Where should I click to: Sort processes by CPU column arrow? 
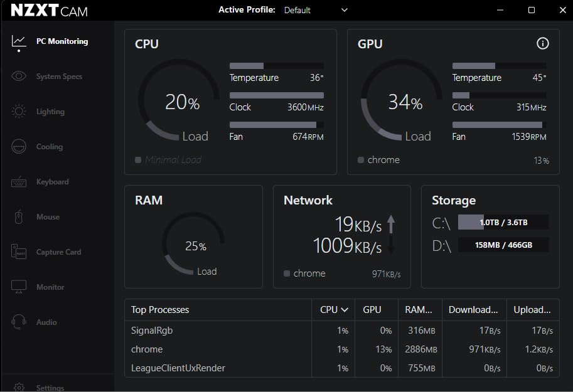click(x=345, y=310)
